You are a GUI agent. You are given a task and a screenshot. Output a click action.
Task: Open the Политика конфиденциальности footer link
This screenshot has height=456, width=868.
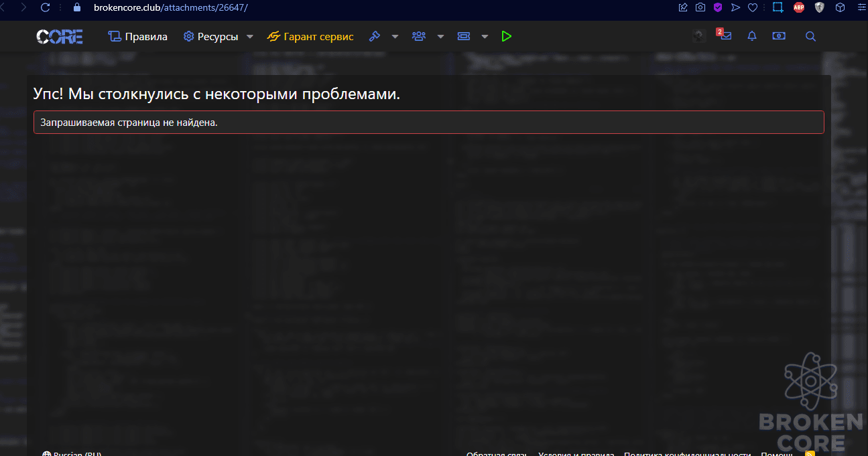click(x=687, y=453)
